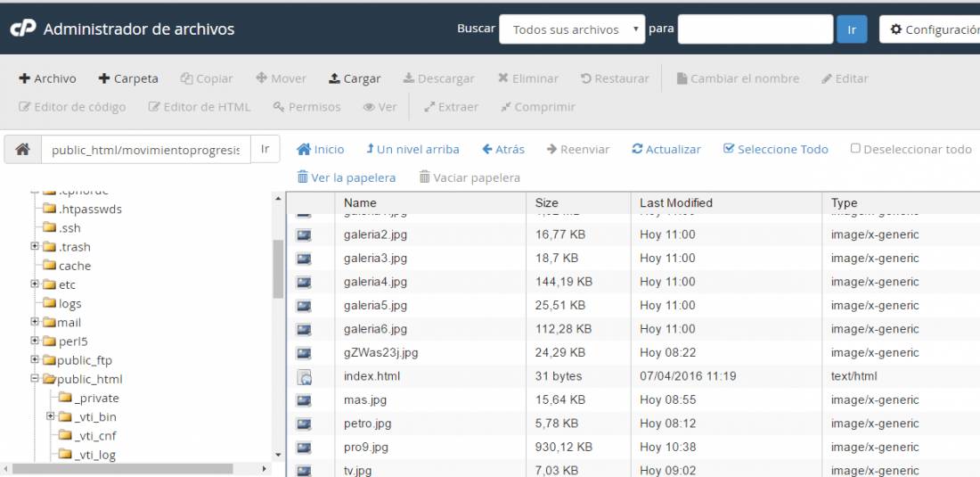The image size is (980, 477).
Task: Click the Copiar toolbar item
Action: pyautogui.click(x=207, y=78)
